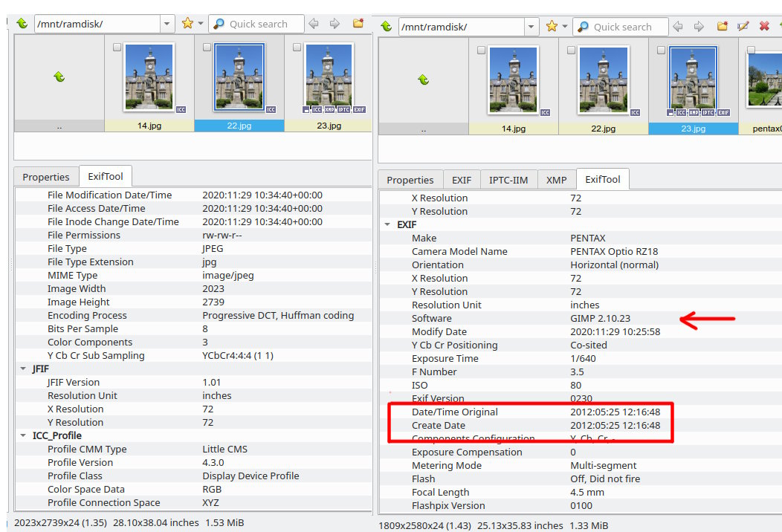Image resolution: width=782 pixels, height=532 pixels.
Task: Collapse the JFIF group in the left window
Action: click(23, 369)
